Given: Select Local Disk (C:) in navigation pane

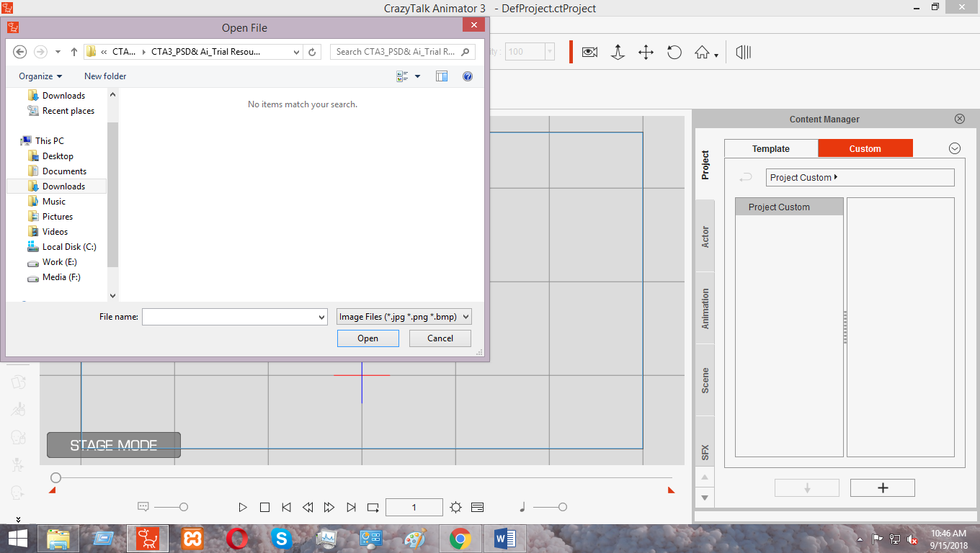Looking at the screenshot, I should click(69, 247).
